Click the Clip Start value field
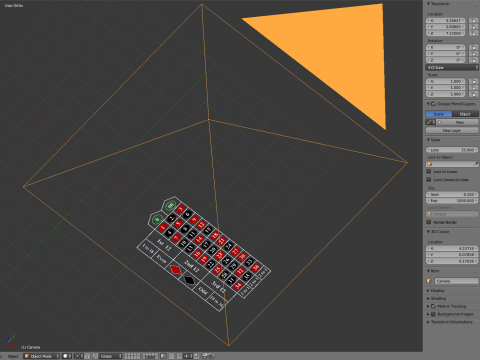The width and height of the screenshot is (480, 360). pos(452,194)
